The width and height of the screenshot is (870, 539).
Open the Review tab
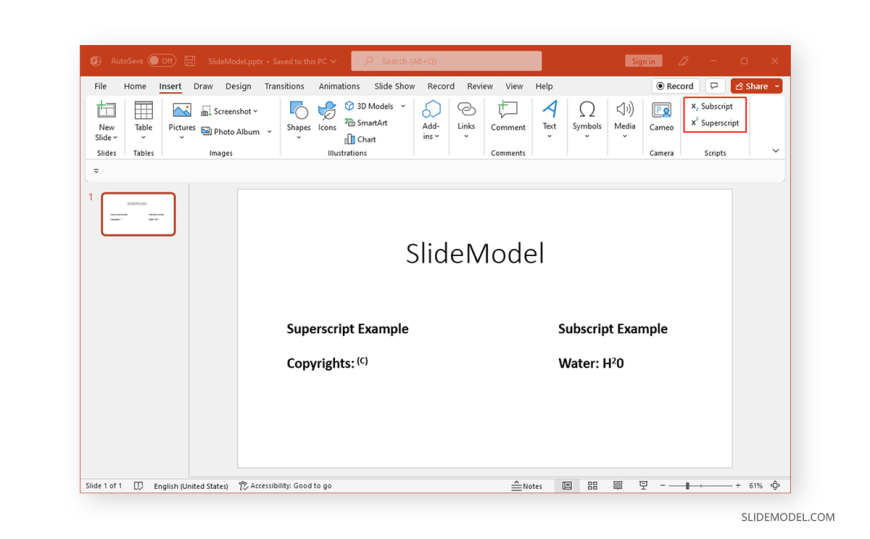(480, 86)
